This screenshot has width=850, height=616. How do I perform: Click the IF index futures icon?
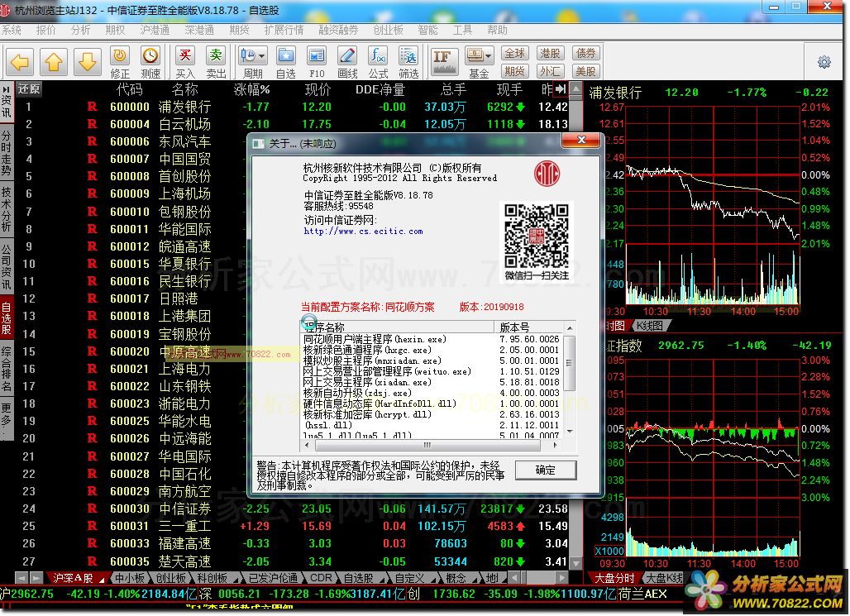pos(444,62)
